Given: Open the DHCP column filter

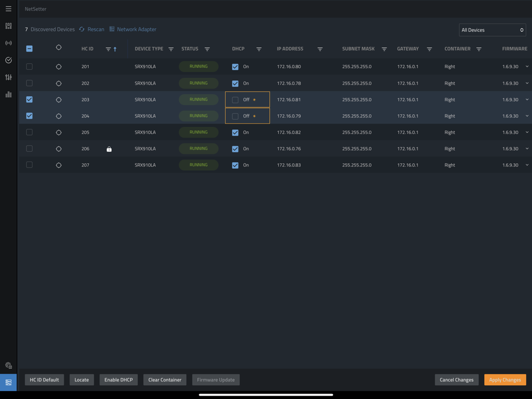Looking at the screenshot, I should tap(259, 49).
